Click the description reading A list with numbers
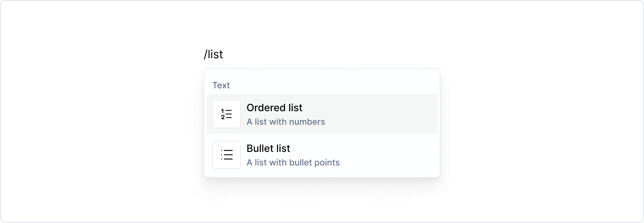The height and width of the screenshot is (223, 644). 286,122
